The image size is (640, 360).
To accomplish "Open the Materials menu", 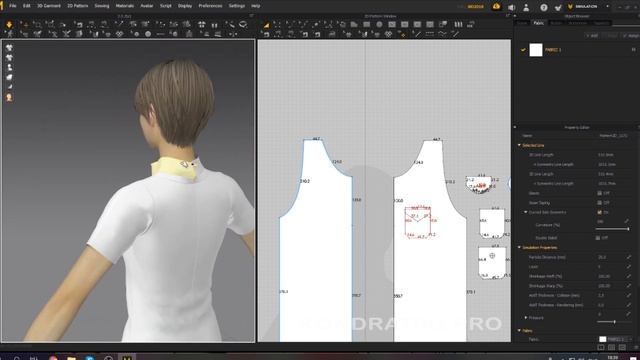I will pyautogui.click(x=124, y=6).
